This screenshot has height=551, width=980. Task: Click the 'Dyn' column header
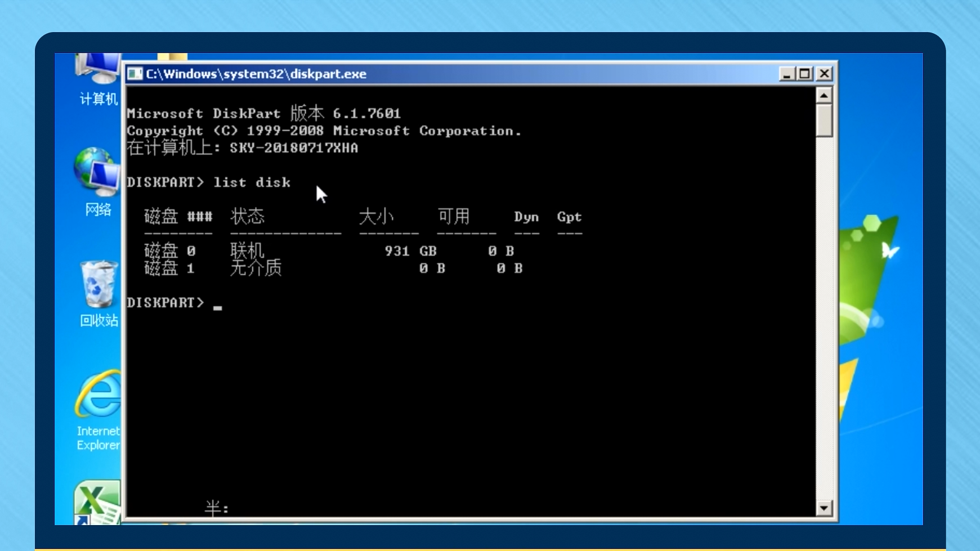[x=526, y=217]
